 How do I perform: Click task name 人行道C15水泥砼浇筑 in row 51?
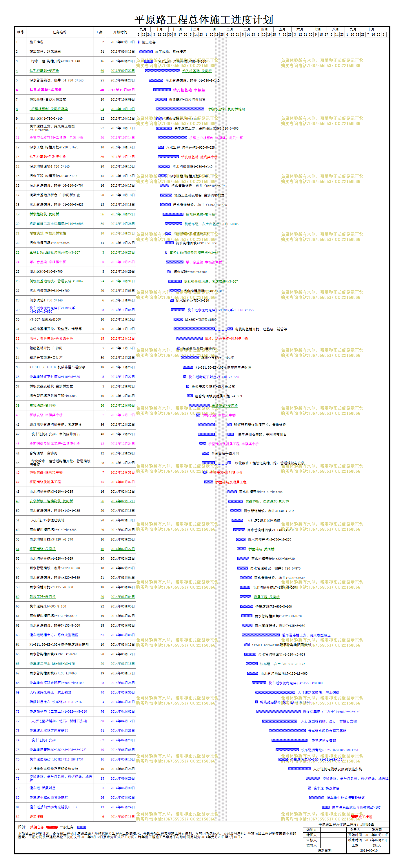click(48, 521)
